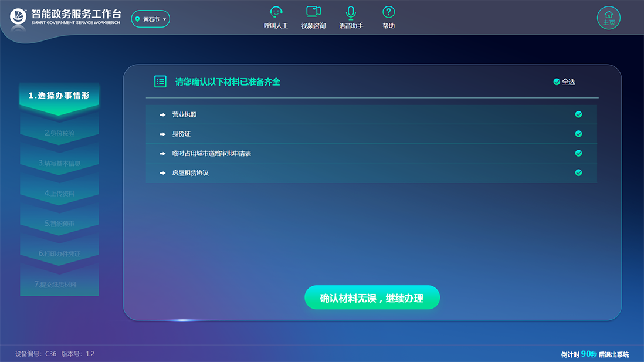Select step 1.选择办事情形 tab
The width and height of the screenshot is (644, 362).
(x=59, y=96)
